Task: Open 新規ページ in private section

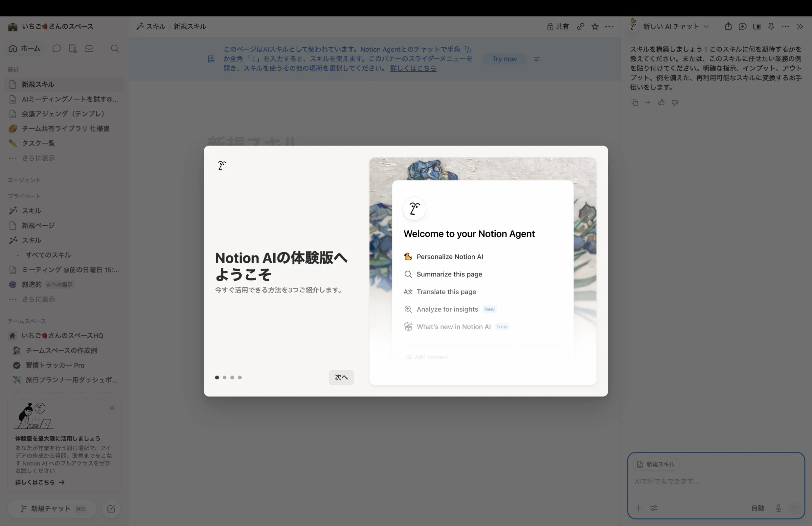Action: (x=64, y=226)
